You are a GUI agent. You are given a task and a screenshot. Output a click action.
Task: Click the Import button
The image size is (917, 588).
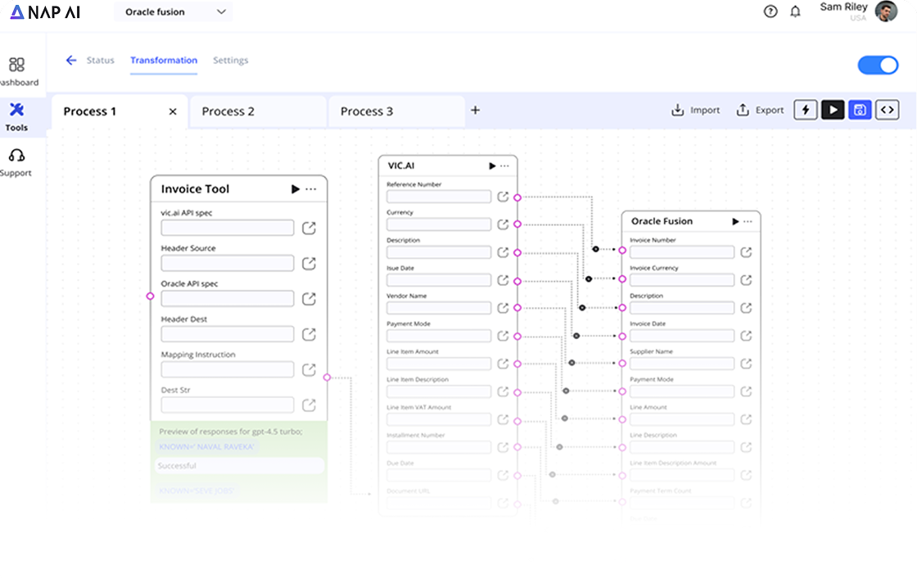(695, 110)
